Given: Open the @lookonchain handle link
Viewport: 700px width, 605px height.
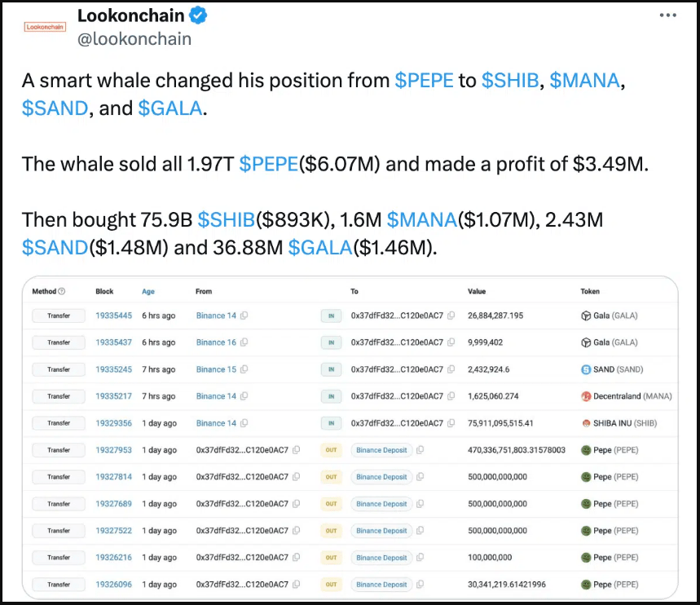Looking at the screenshot, I should click(x=134, y=38).
